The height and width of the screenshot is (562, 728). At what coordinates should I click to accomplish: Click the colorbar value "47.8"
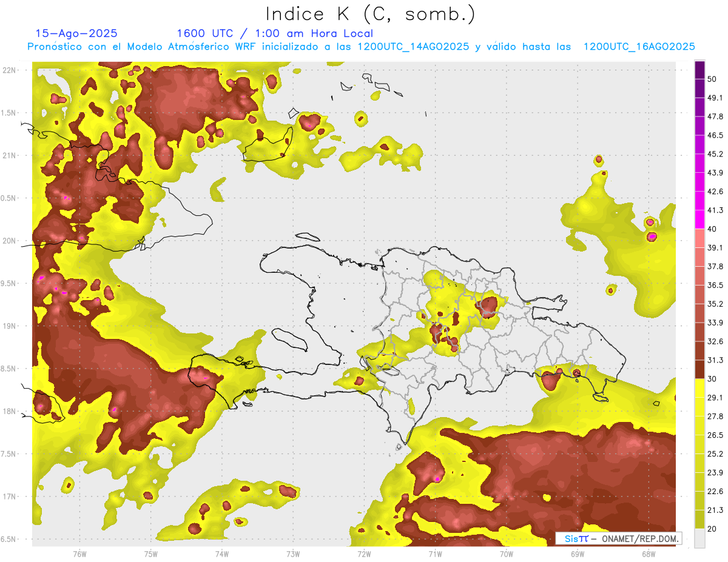tap(715, 116)
